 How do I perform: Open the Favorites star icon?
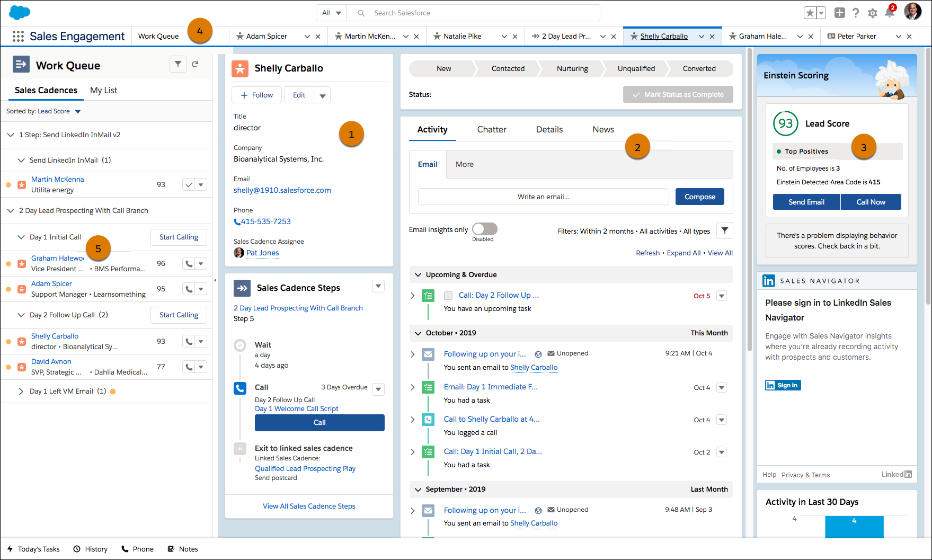pos(810,13)
